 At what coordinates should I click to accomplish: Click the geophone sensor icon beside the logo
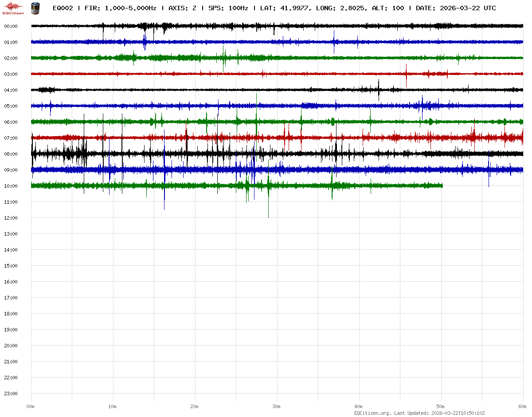35,8
